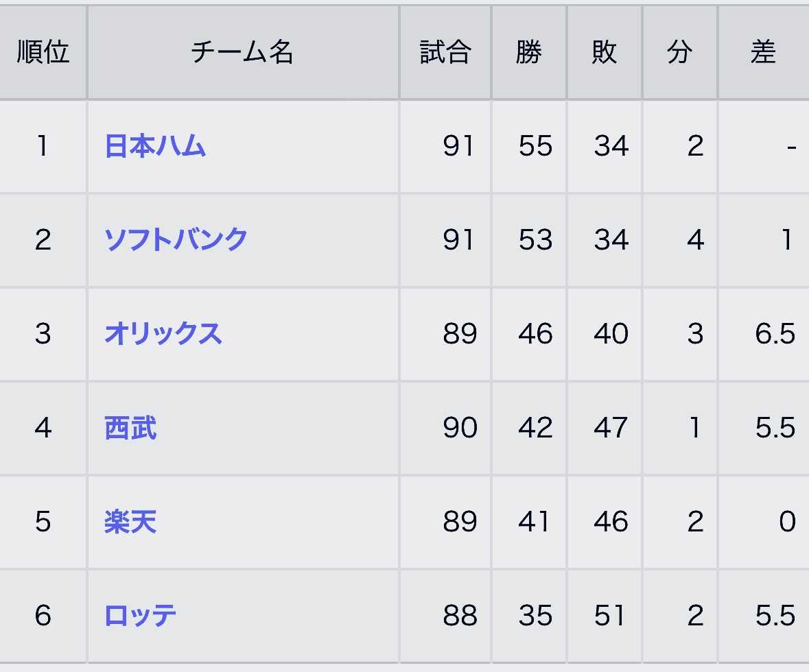809x672 pixels.
Task: Click the 楽天 team link
Action: (x=130, y=522)
